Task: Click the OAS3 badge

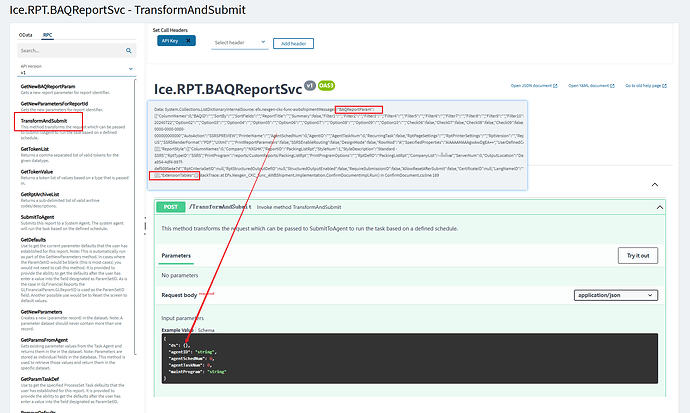Action: pos(326,85)
